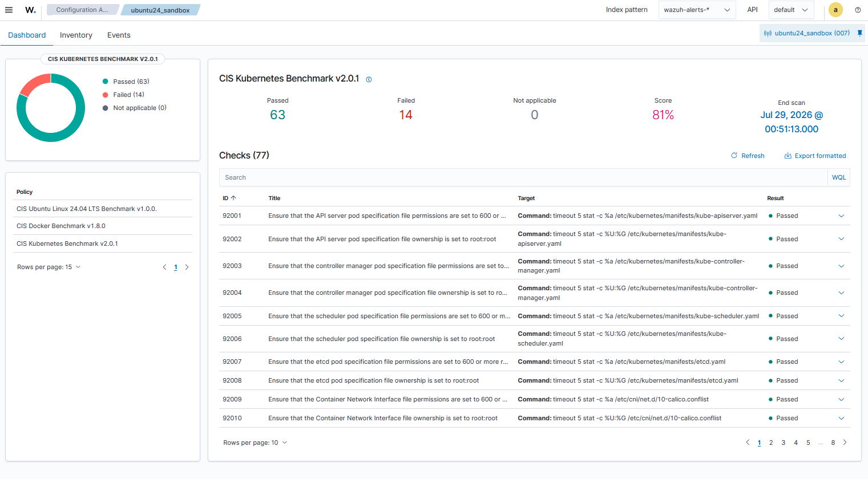Switch to the Inventory tab
Viewport: 868px width, 479px height.
coord(76,35)
